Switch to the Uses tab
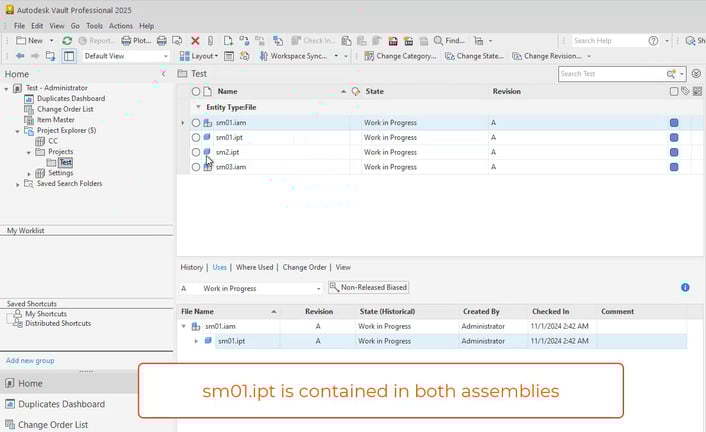 pyautogui.click(x=219, y=267)
